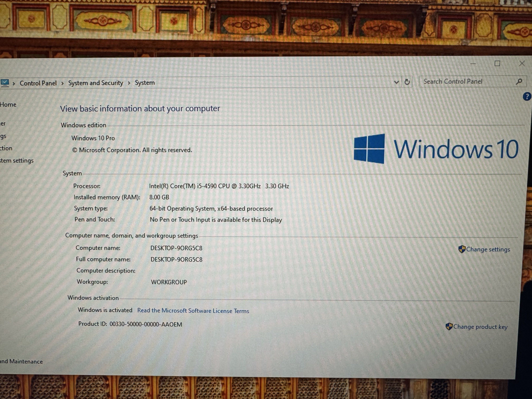This screenshot has width=532, height=399.
Task: Go to Control Panel in breadcrumb
Action: point(38,83)
